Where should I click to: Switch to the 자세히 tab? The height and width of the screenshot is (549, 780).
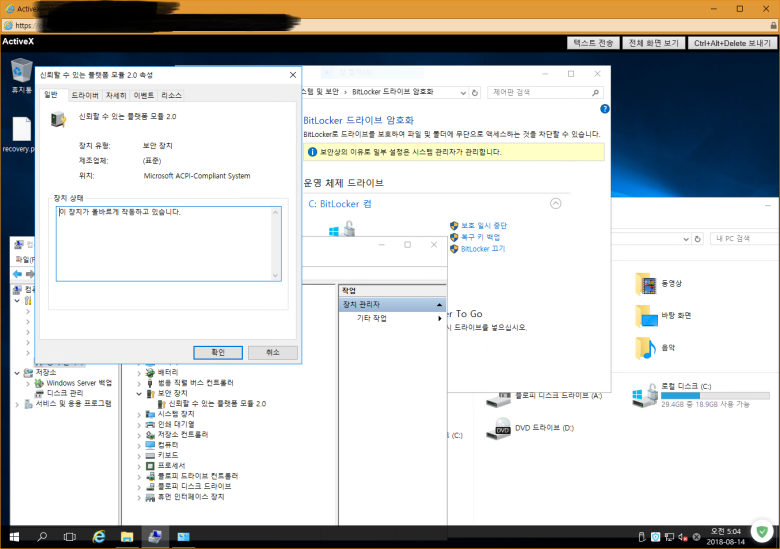[x=116, y=95]
